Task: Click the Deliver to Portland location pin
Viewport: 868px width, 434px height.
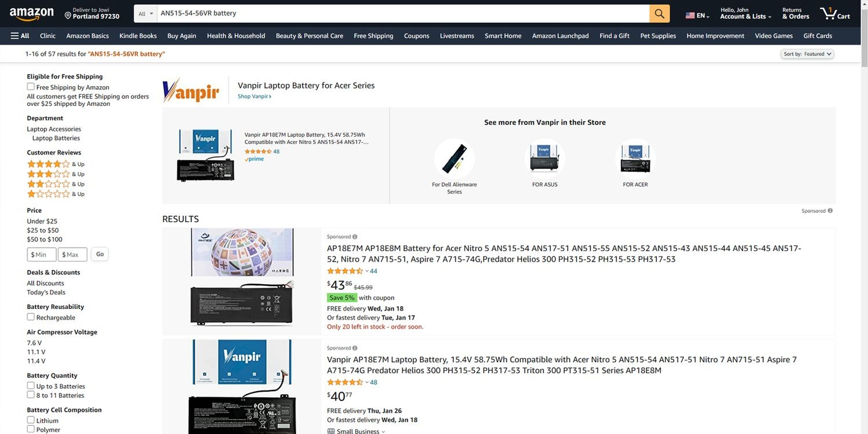Action: [68, 14]
